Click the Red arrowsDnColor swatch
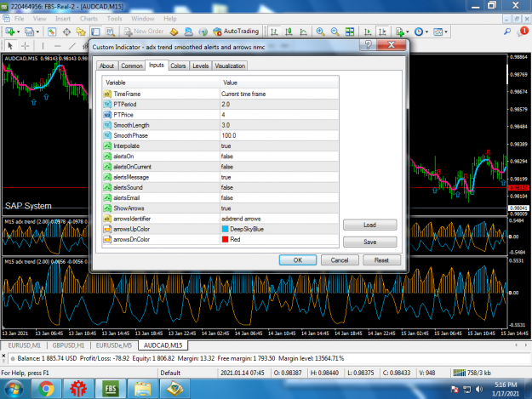This screenshot has width=532, height=399. coord(225,239)
